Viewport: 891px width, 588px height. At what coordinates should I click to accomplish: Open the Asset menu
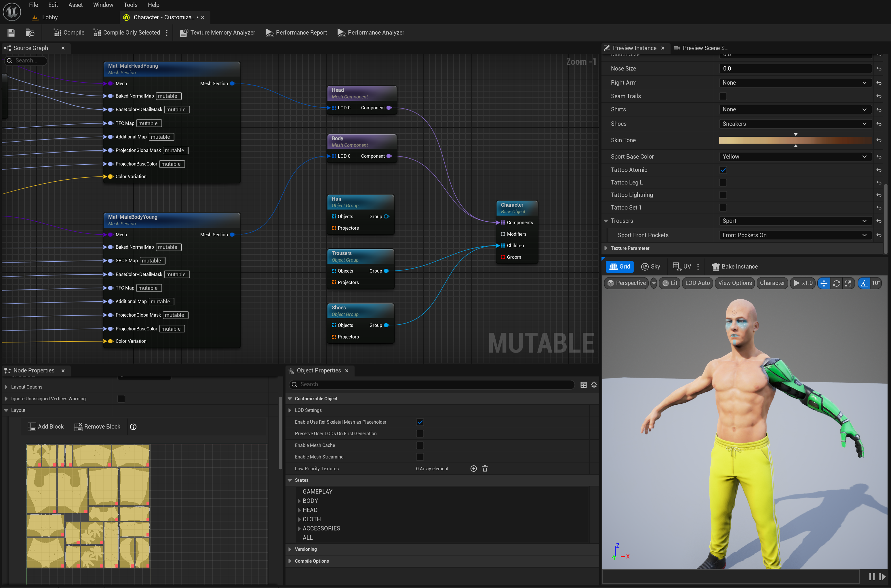pyautogui.click(x=75, y=5)
